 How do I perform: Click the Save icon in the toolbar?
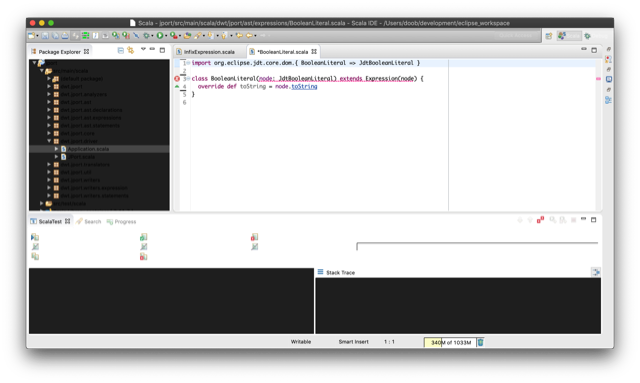[45, 36]
